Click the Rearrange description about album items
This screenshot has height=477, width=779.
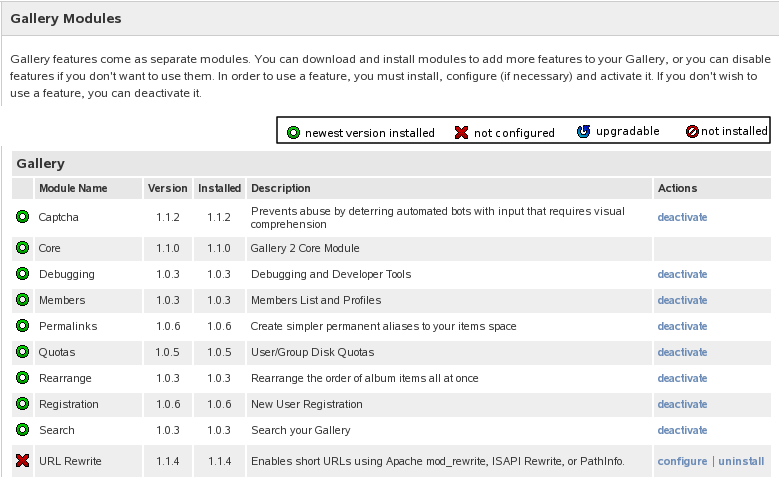364,378
